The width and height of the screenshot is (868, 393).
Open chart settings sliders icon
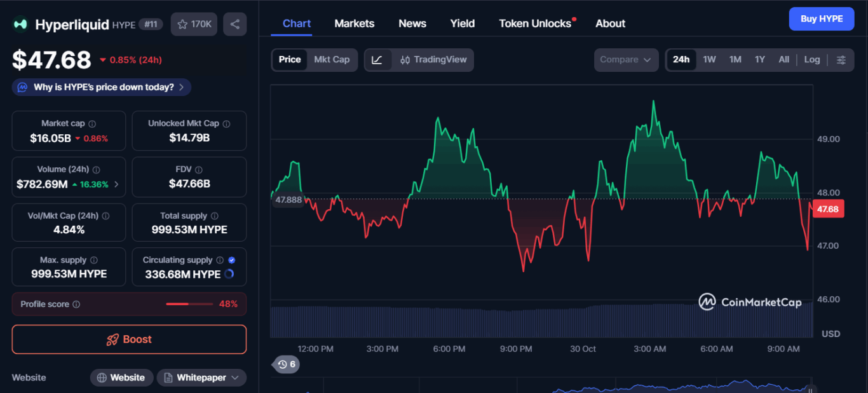(x=841, y=60)
